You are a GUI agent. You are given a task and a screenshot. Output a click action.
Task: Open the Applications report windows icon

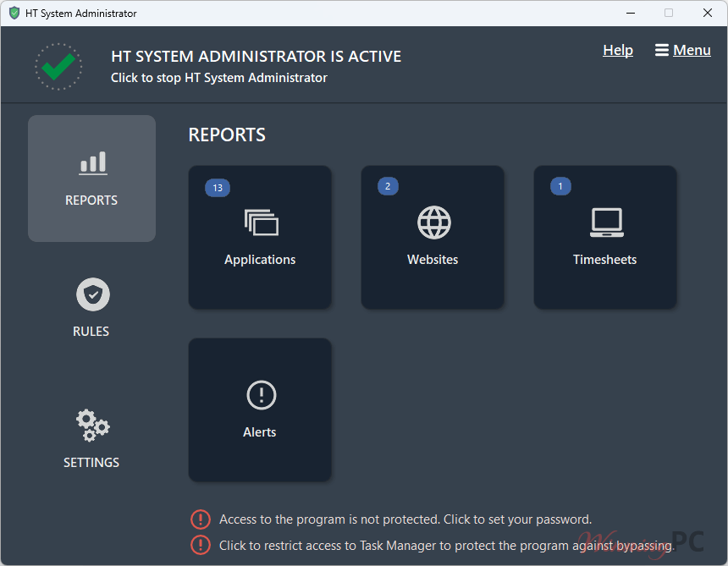click(262, 223)
